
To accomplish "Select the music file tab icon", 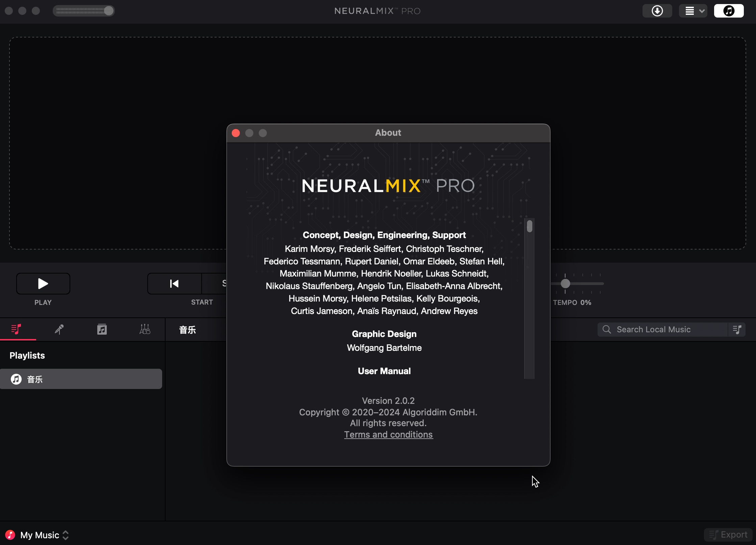I will click(x=102, y=329).
